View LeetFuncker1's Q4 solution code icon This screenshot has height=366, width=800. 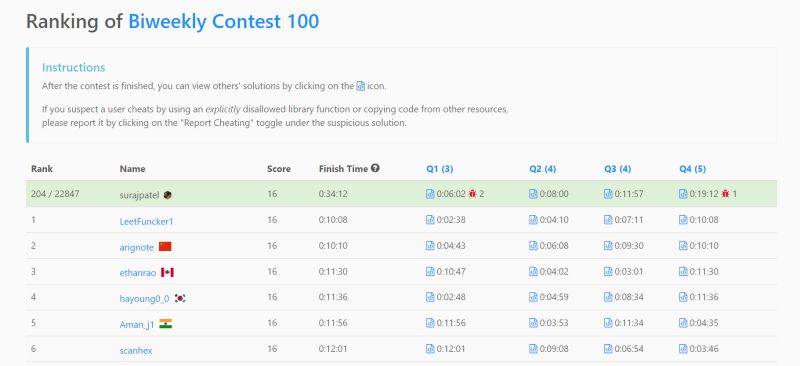(x=683, y=220)
